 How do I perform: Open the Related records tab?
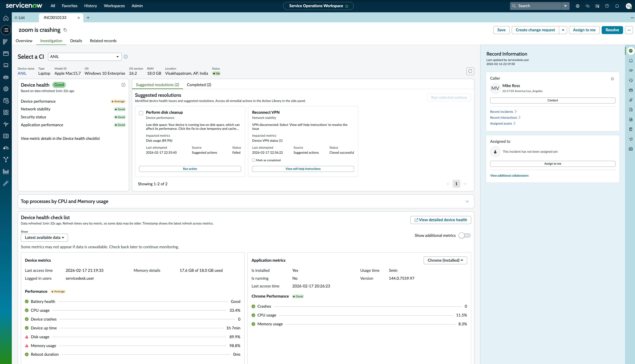(x=103, y=41)
